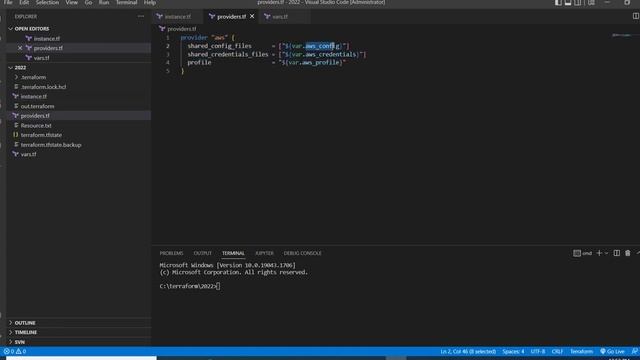Open the Run menu

click(x=104, y=2)
